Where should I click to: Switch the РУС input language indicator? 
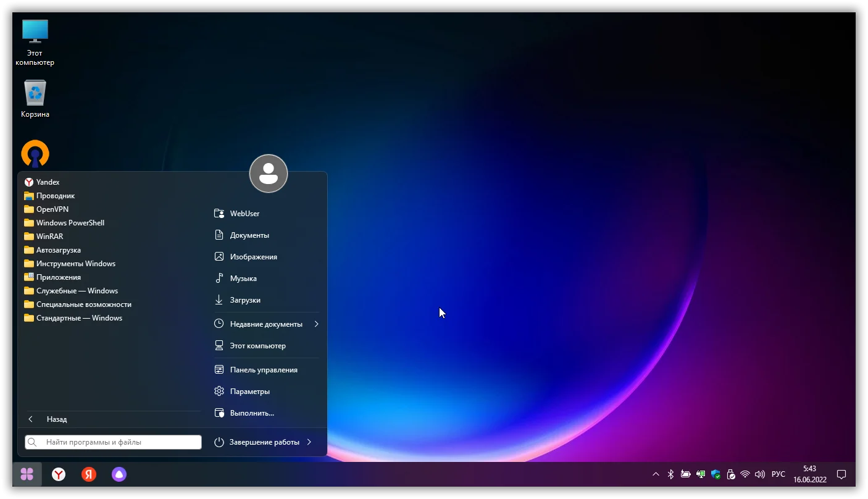pos(778,474)
